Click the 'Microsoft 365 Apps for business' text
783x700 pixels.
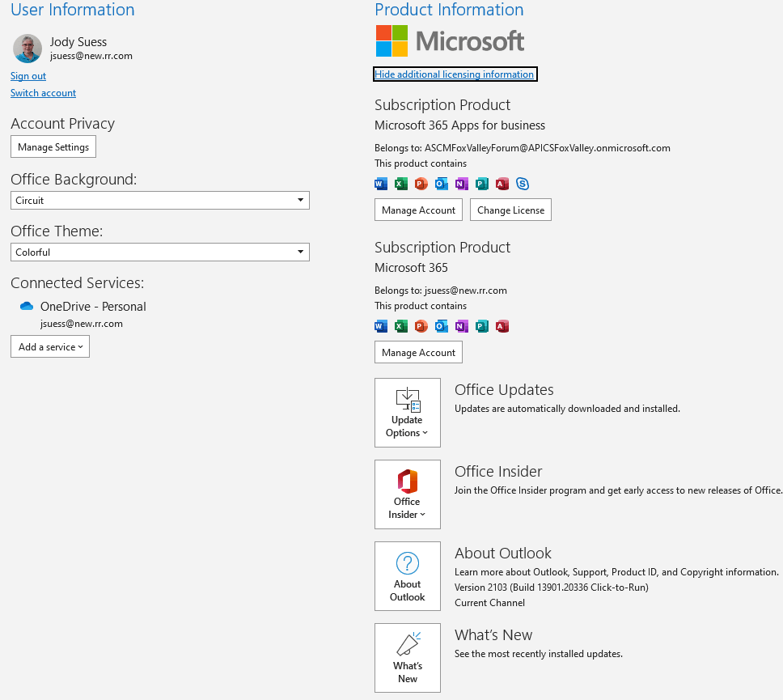coord(460,125)
